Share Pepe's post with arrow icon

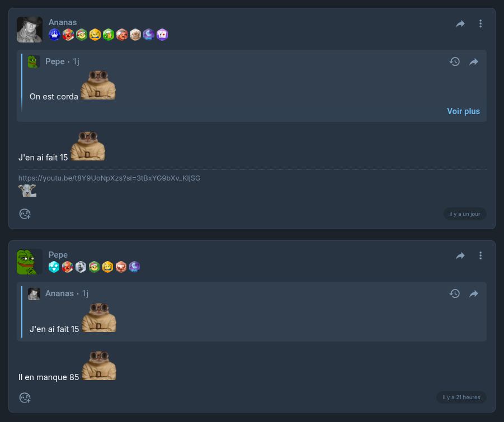(x=460, y=255)
